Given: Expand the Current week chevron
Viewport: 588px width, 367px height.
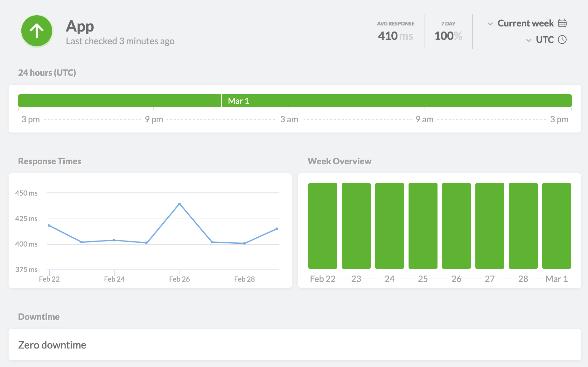Looking at the screenshot, I should pos(490,24).
